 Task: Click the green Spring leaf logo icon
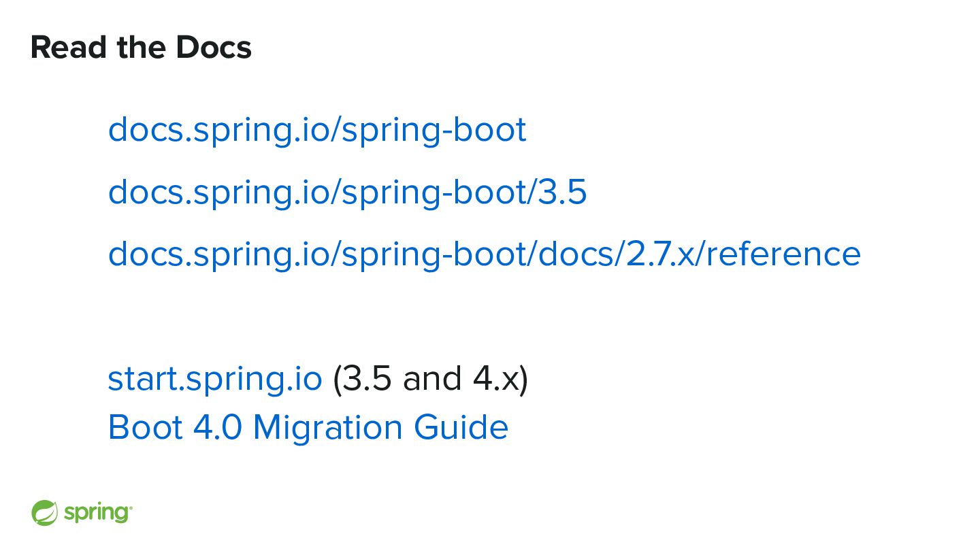pyautogui.click(x=44, y=512)
